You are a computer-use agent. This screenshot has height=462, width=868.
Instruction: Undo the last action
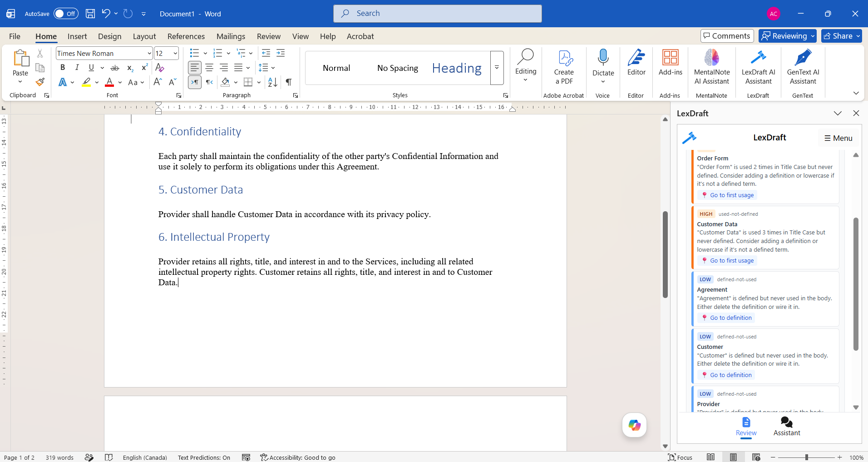pos(106,14)
